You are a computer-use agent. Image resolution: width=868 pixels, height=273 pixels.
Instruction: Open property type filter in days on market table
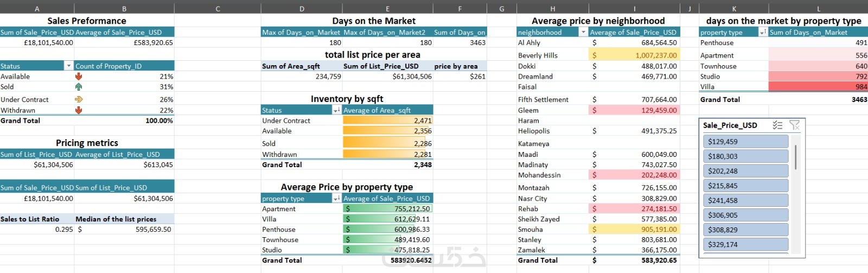click(x=763, y=33)
